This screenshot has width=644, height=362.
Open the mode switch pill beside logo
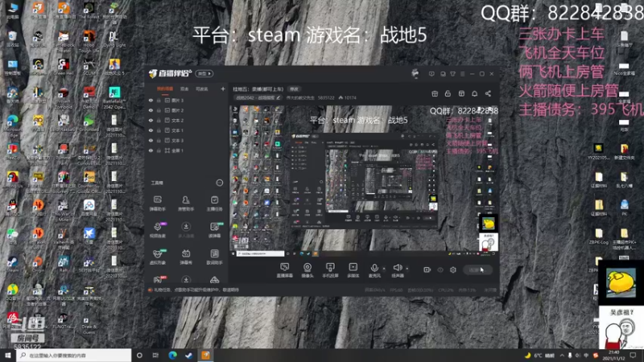[204, 73]
